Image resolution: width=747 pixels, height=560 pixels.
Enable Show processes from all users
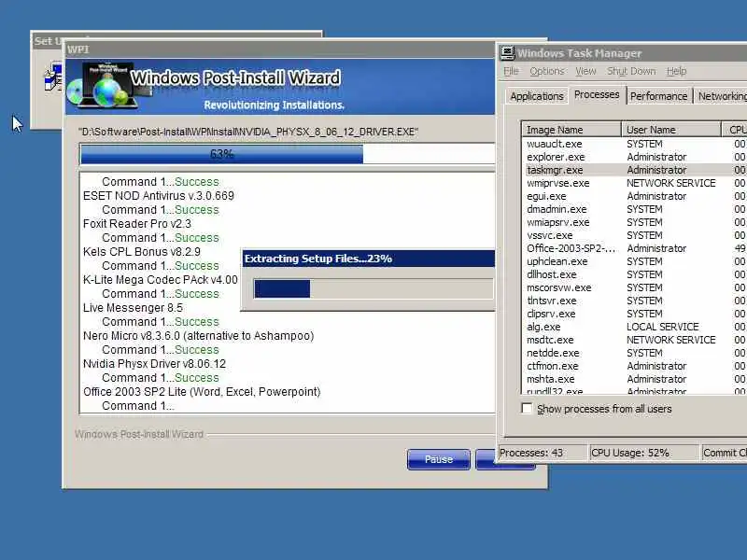pos(527,409)
